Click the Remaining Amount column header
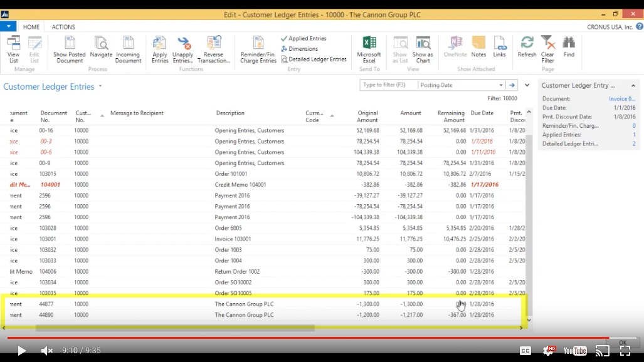 (x=451, y=116)
